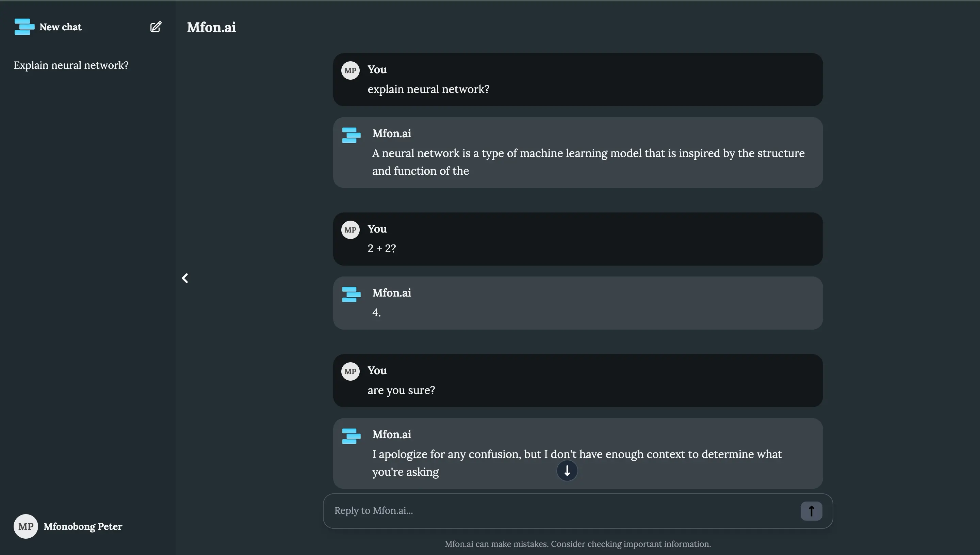Viewport: 980px width, 555px height.
Task: Click the MP avatar in sidebar footer
Action: [26, 526]
